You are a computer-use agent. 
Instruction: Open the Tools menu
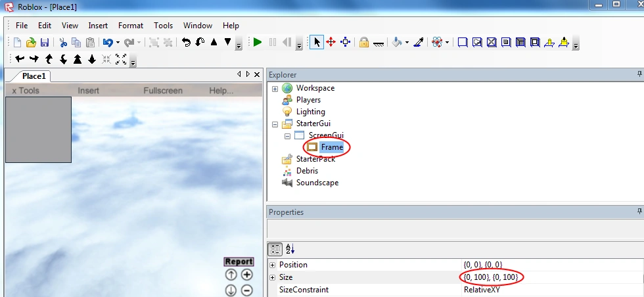164,26
